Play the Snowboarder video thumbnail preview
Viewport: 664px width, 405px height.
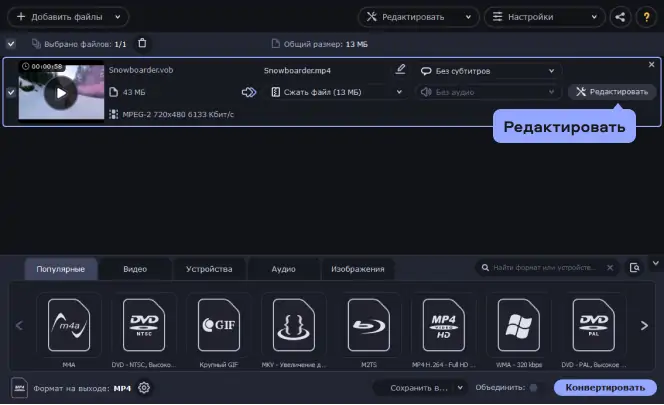61,92
